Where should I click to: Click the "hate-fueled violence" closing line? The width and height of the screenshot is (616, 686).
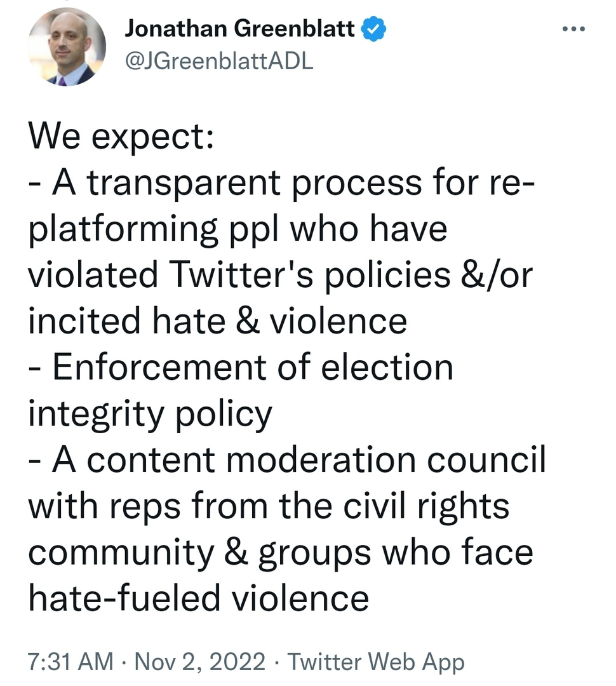click(198, 597)
